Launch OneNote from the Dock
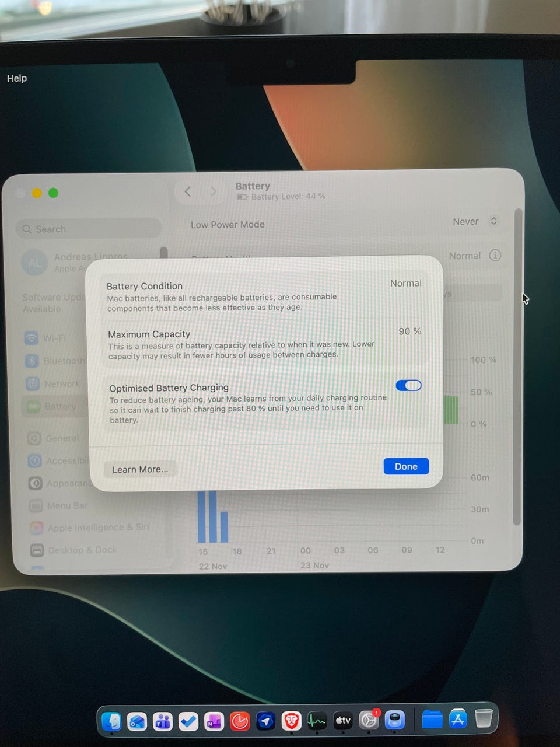 (x=214, y=721)
